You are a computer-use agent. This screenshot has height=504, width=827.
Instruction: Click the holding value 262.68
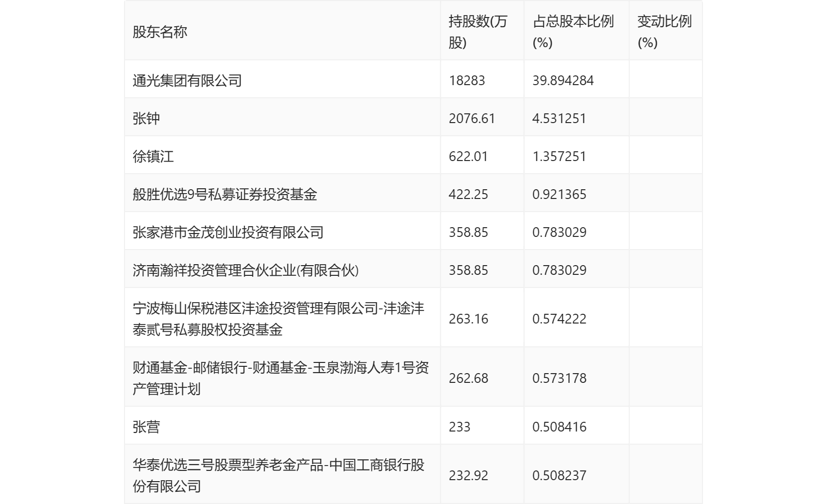click(x=468, y=378)
